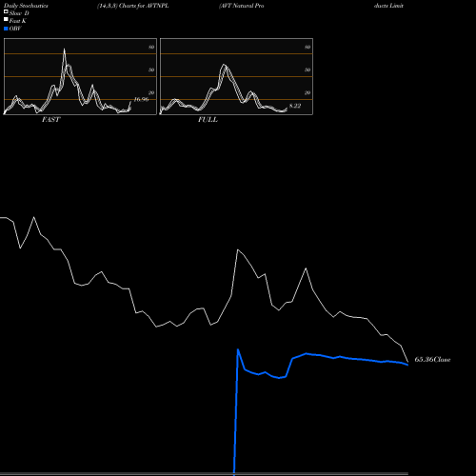
Task: Click the 50 level label in FULL chart
Action: 307,69
